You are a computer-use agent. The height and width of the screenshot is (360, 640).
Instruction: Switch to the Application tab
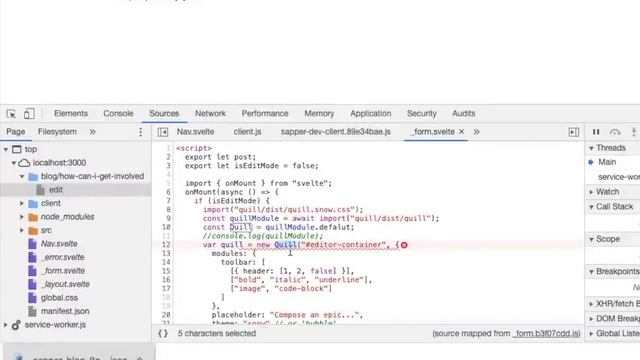(x=371, y=113)
